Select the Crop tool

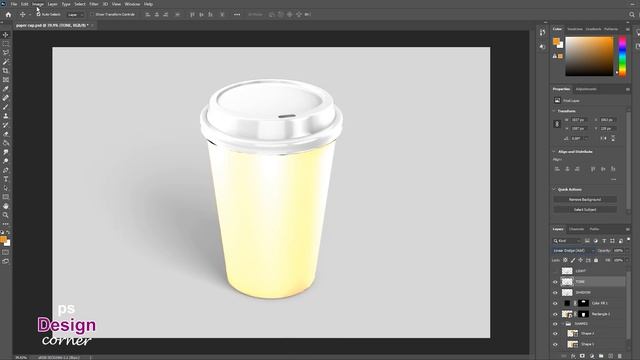point(6,71)
